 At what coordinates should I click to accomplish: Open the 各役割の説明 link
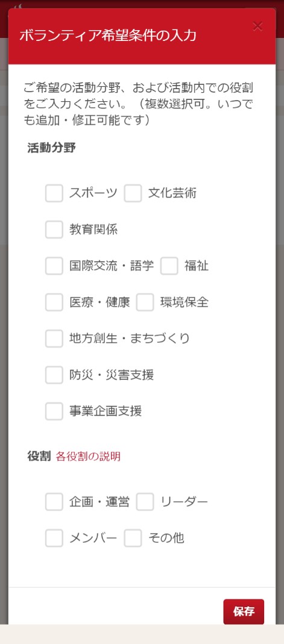coord(88,456)
